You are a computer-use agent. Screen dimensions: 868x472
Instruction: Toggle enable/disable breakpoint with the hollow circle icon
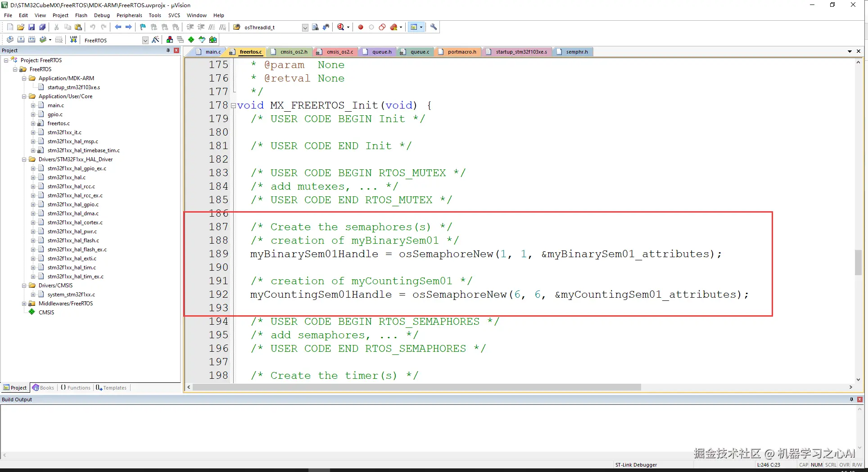[371, 27]
